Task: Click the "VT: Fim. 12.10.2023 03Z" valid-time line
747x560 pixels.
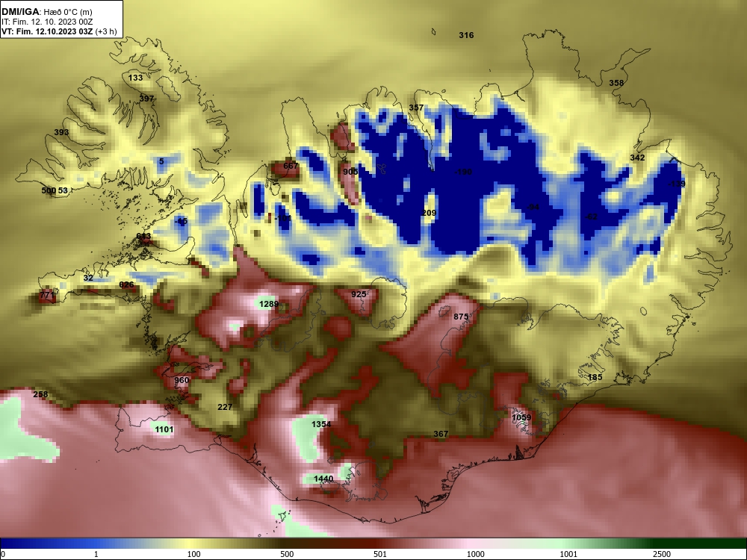Action: pyautogui.click(x=46, y=32)
